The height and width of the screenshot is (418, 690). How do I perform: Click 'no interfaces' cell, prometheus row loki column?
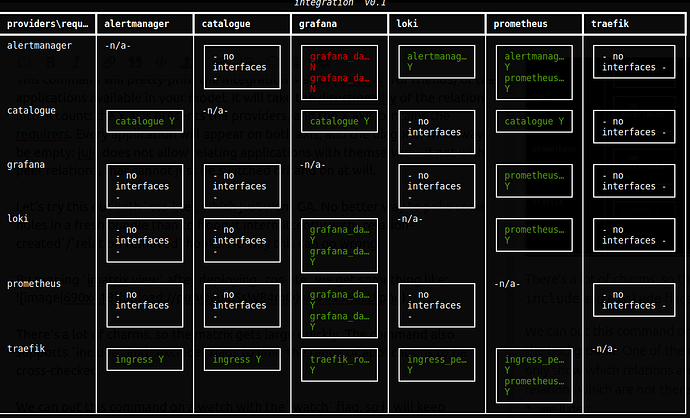click(437, 305)
